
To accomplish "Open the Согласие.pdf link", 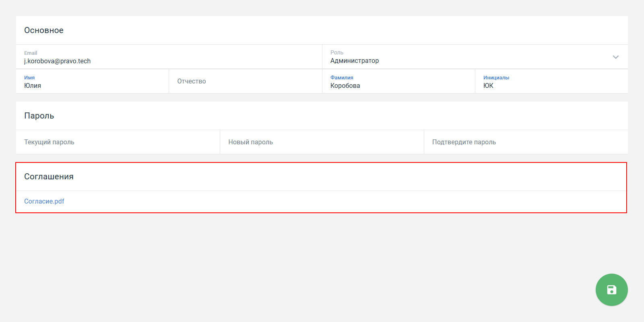I will [x=44, y=202].
